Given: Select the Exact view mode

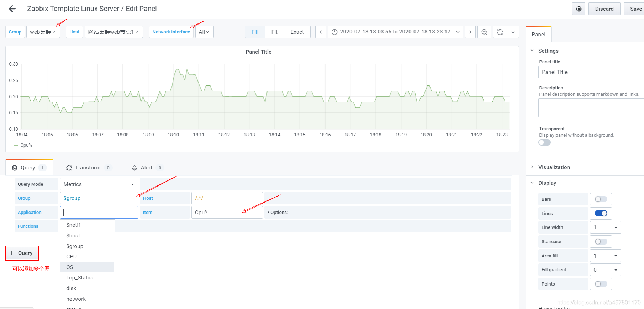Looking at the screenshot, I should tap(297, 32).
